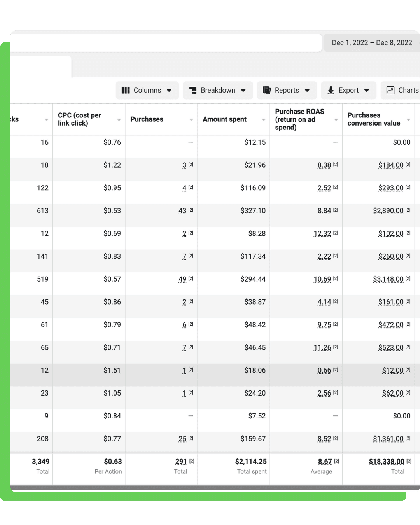
Task: Click footnote marker beside 8.84 ROAS
Action: click(336, 210)
